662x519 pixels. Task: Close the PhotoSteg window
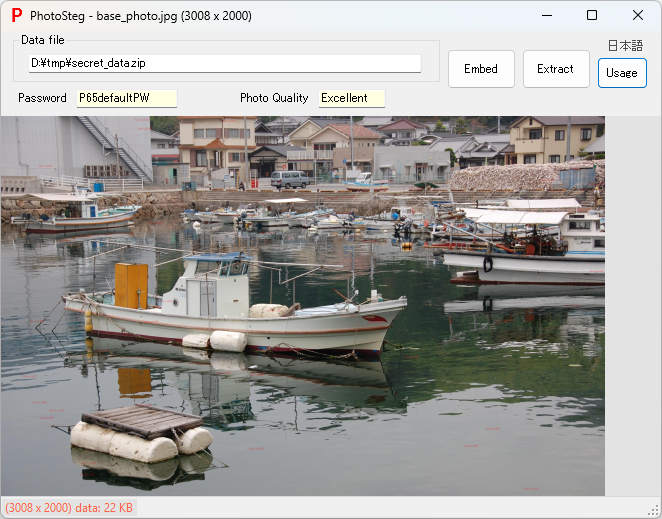pos(638,16)
